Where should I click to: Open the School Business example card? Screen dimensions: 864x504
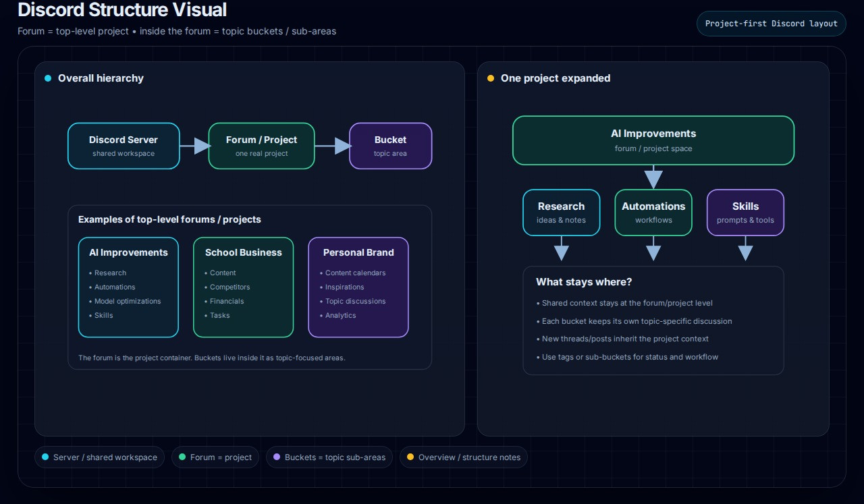[x=243, y=287]
